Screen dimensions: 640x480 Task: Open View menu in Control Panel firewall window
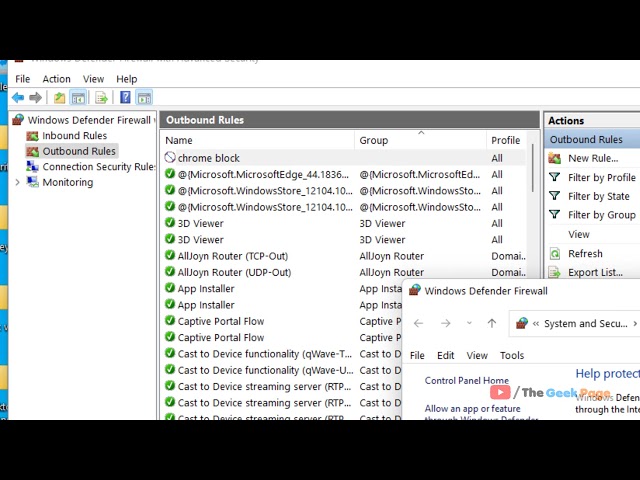477,356
